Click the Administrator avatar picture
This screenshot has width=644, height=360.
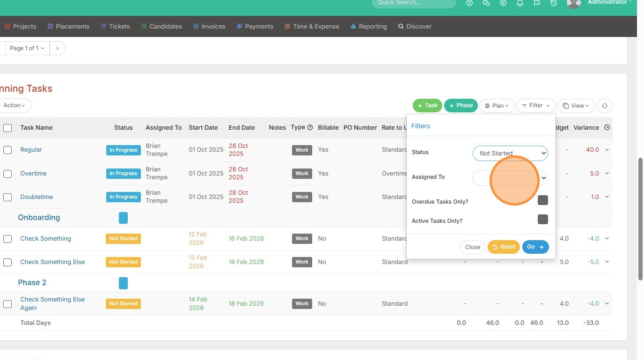click(574, 3)
